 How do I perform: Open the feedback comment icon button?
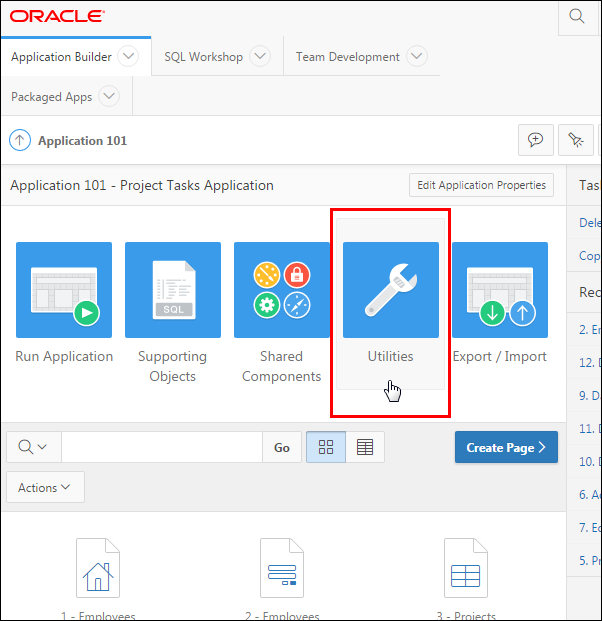click(535, 140)
